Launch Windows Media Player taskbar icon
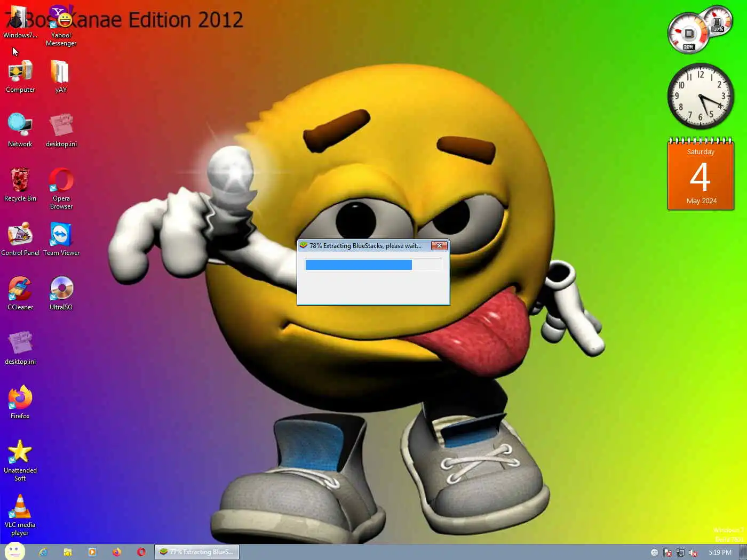The width and height of the screenshot is (747, 560). 92,552
